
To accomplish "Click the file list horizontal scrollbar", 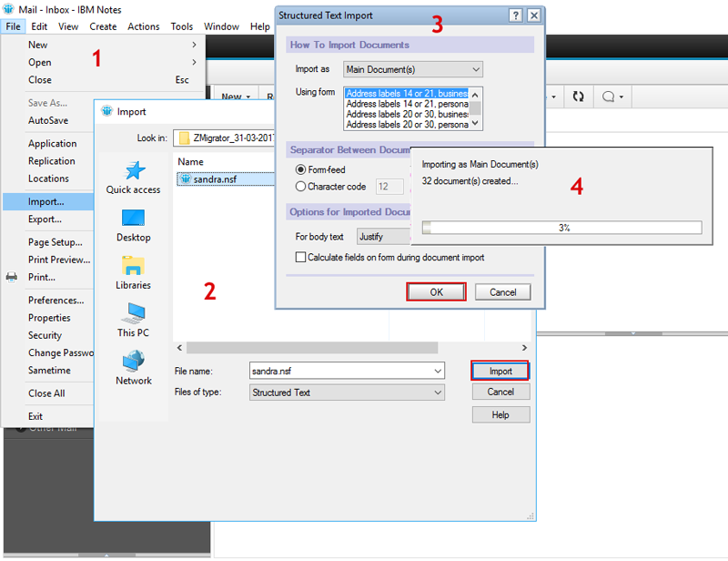I will click(x=312, y=348).
